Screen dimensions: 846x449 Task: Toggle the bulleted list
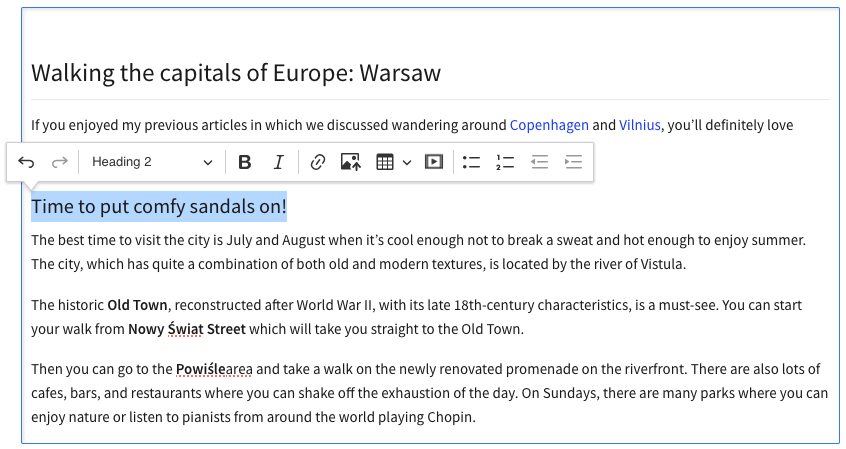[x=472, y=162]
